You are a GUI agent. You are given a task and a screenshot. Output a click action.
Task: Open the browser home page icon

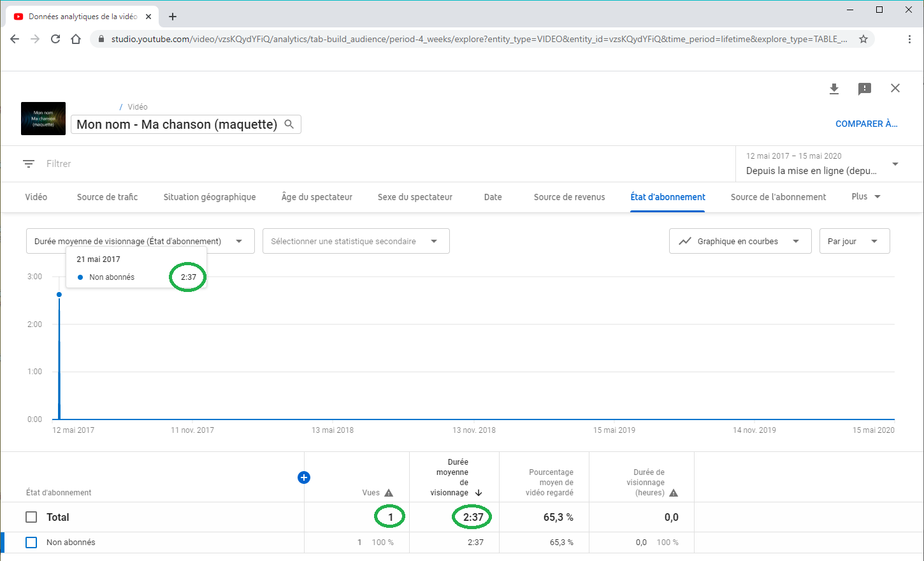click(76, 39)
